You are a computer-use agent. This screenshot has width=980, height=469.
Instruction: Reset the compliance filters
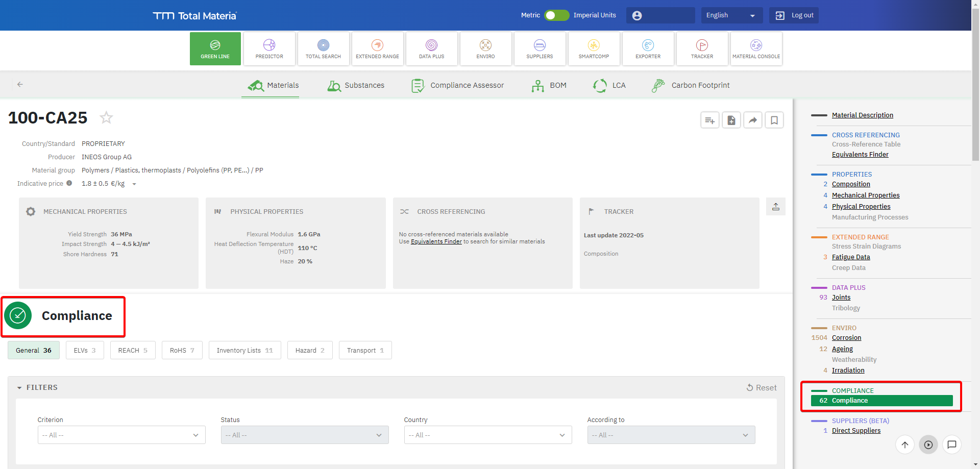coord(761,388)
